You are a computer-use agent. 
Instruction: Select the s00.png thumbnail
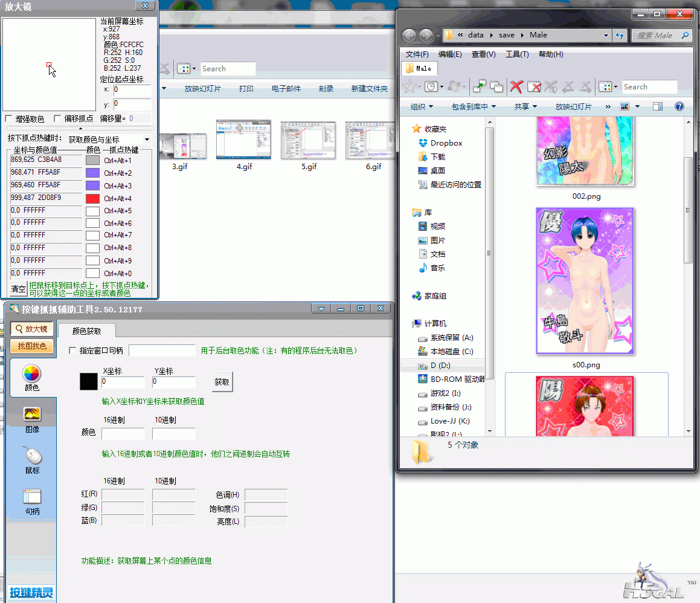[x=585, y=282]
